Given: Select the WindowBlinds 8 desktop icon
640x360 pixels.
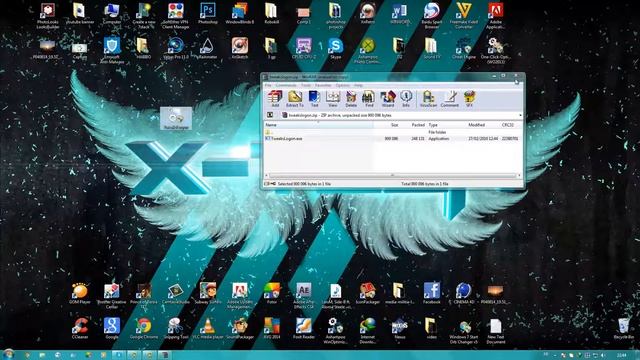Looking at the screenshot, I should [x=240, y=13].
